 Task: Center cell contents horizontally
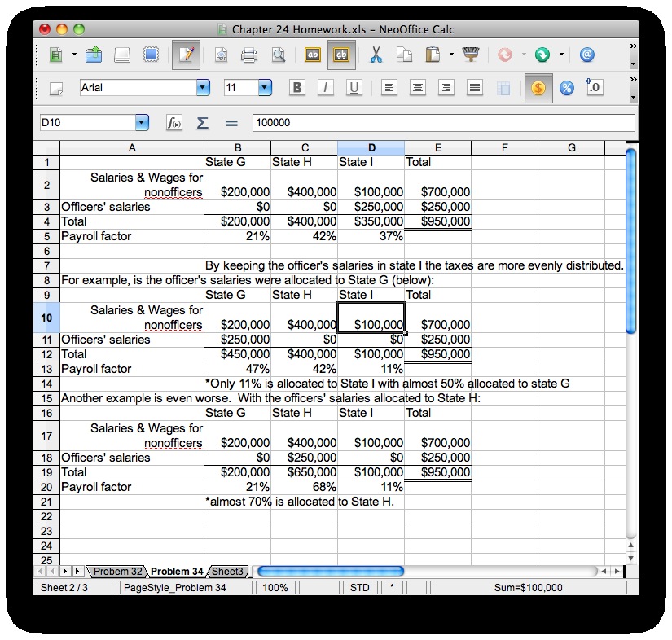click(x=417, y=88)
